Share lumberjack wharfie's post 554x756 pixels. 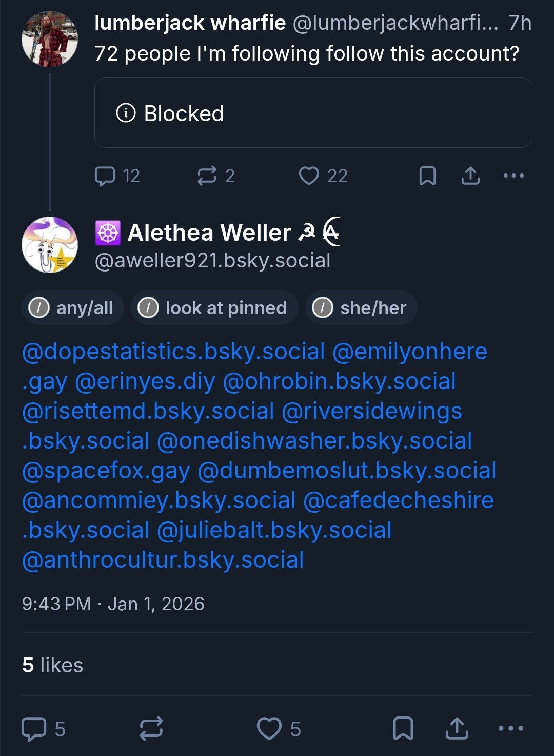coord(470,176)
